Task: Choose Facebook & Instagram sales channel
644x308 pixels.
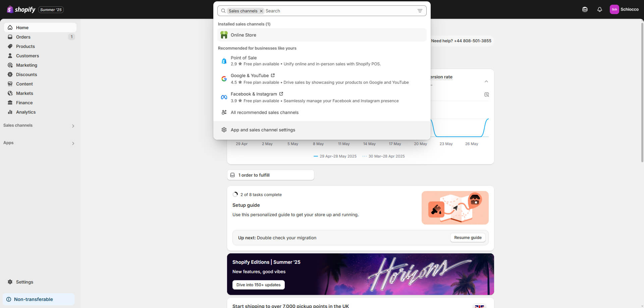Action: pos(254,94)
